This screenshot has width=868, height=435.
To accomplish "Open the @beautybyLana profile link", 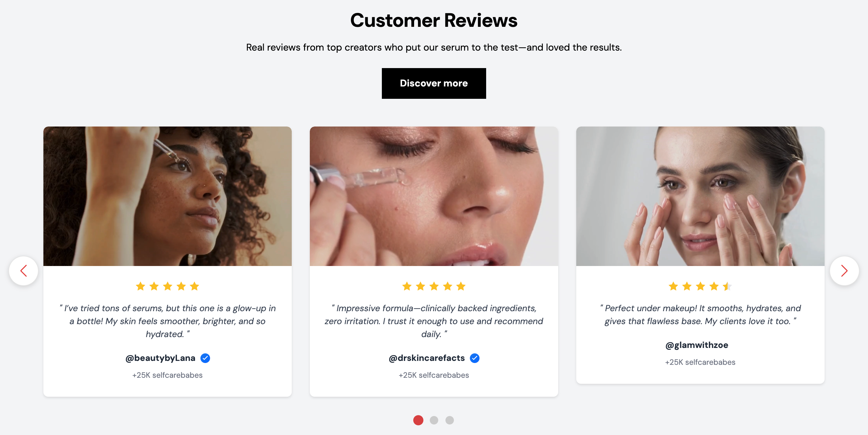I will point(160,358).
